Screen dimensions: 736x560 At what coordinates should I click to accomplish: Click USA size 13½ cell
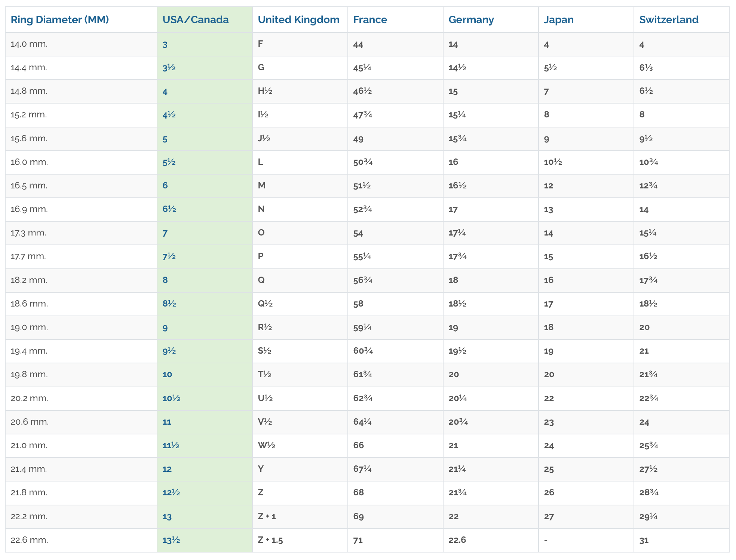tap(205, 540)
